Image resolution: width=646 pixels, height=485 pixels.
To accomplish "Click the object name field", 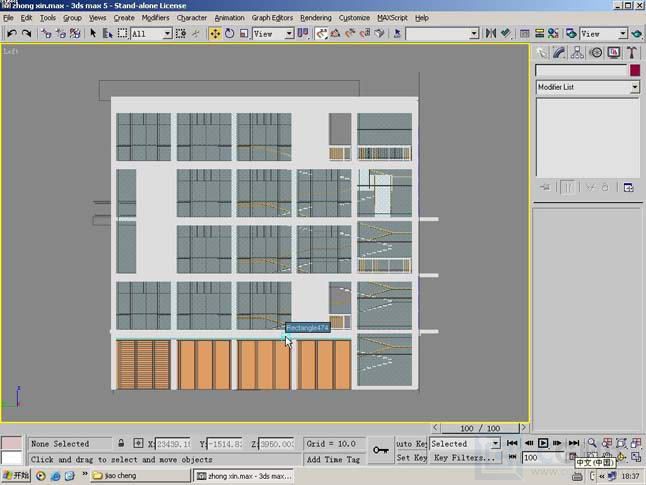I will point(581,70).
